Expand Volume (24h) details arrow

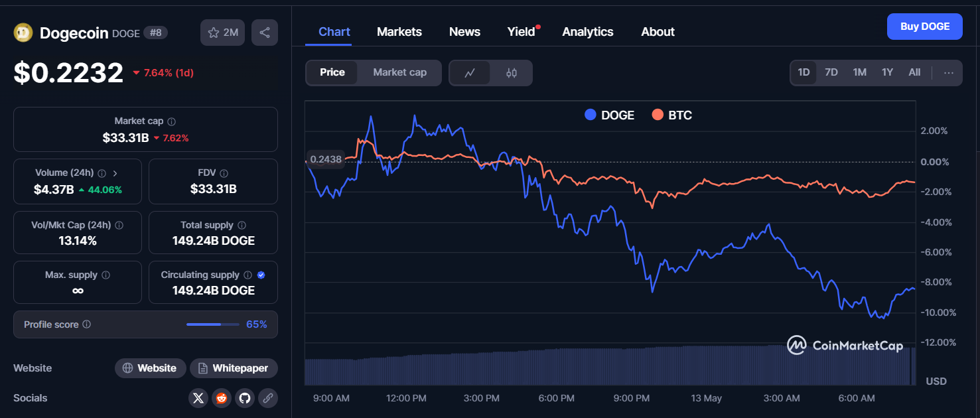[115, 173]
